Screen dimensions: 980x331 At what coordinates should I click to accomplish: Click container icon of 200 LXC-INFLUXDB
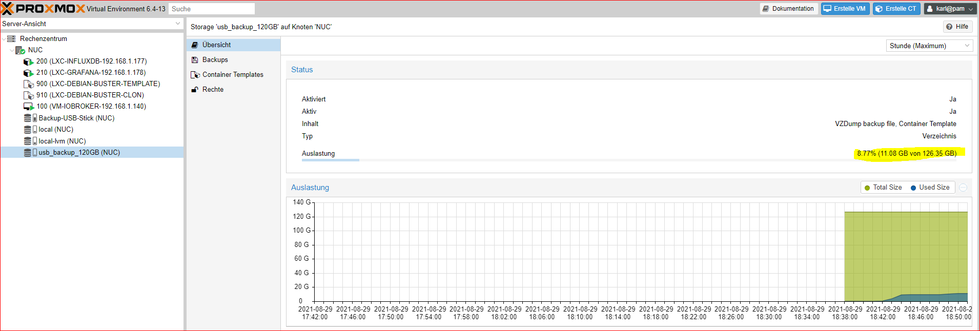coord(28,61)
